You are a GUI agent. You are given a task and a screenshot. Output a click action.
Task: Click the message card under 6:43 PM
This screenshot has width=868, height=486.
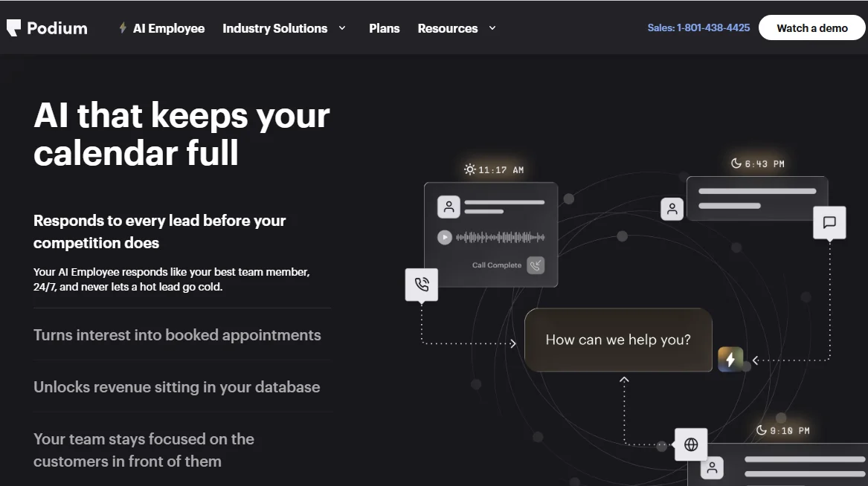pos(757,198)
